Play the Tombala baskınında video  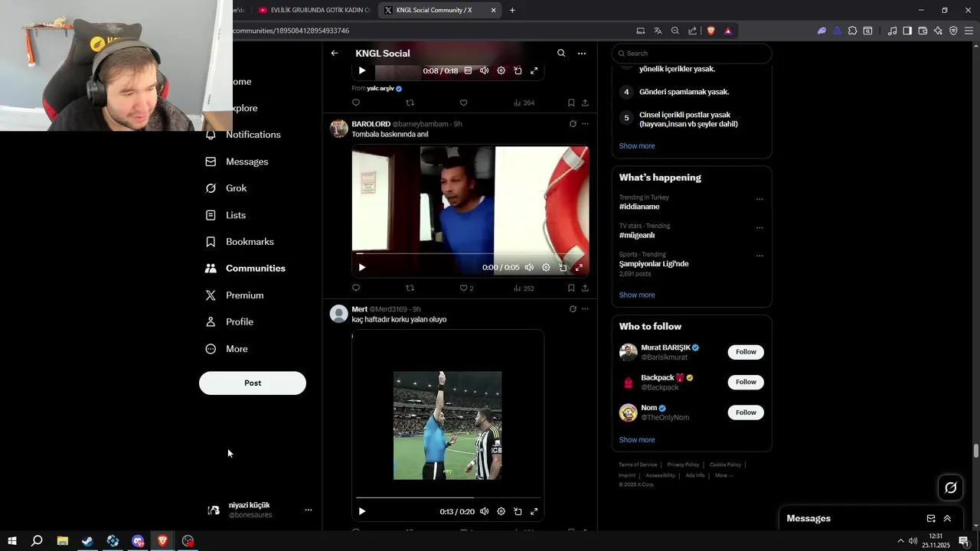click(x=362, y=267)
